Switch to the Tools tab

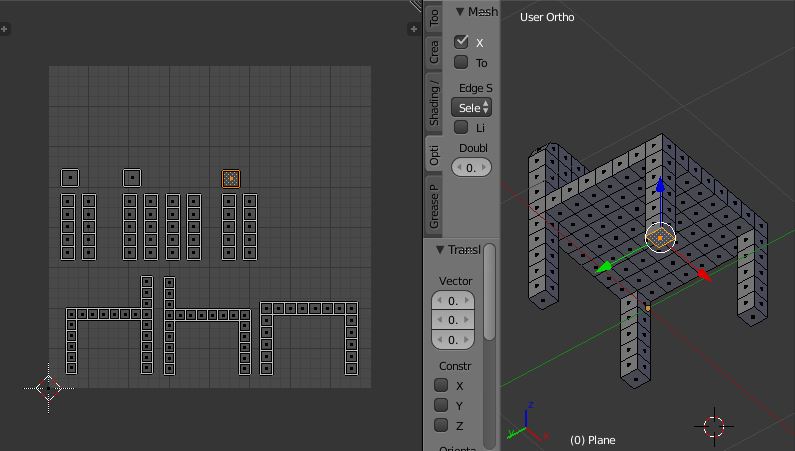click(x=434, y=18)
